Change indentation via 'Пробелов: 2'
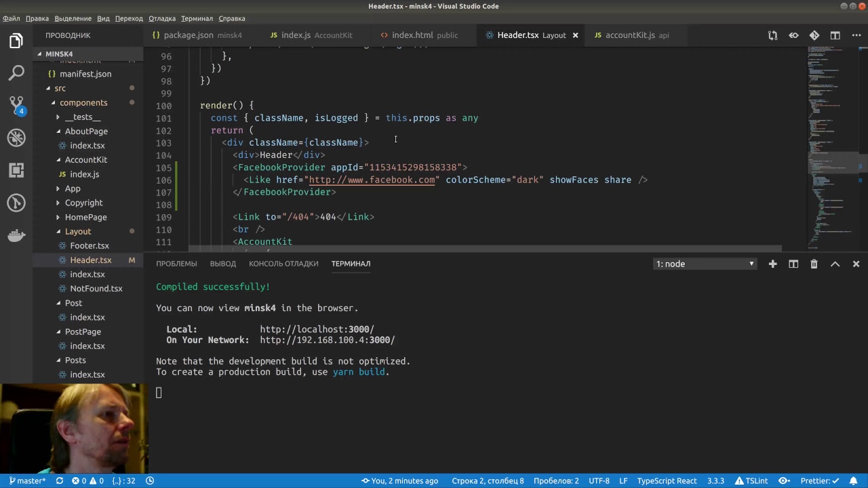Viewport: 868px width, 488px height. tap(556, 481)
